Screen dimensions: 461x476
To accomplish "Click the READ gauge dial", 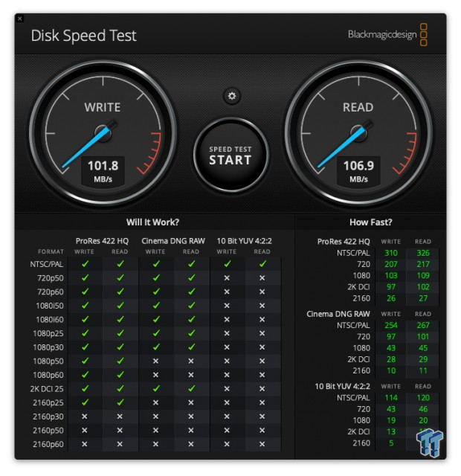I will (x=358, y=132).
